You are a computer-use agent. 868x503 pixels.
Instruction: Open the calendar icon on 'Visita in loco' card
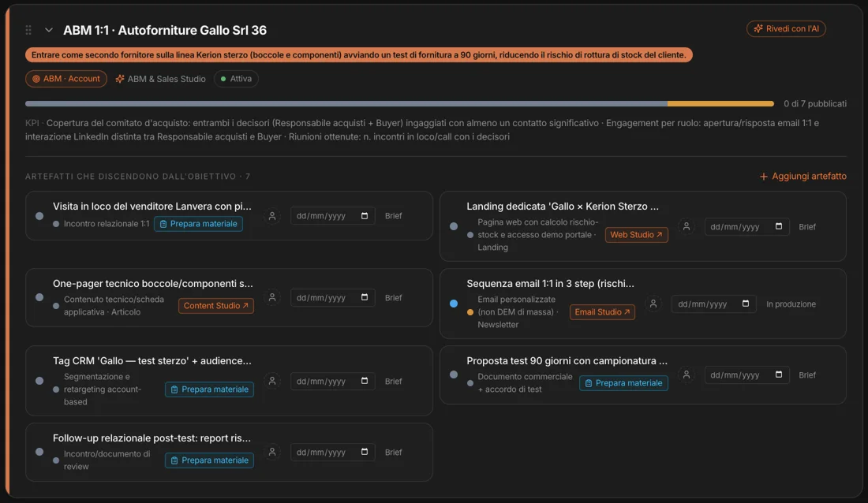click(365, 216)
